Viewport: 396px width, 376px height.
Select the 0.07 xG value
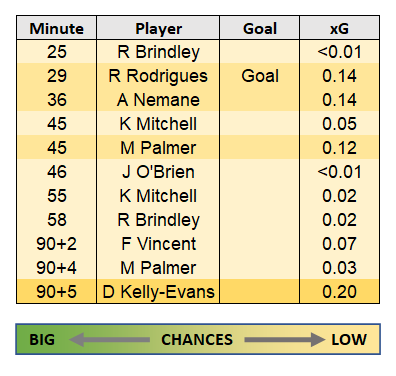339,244
